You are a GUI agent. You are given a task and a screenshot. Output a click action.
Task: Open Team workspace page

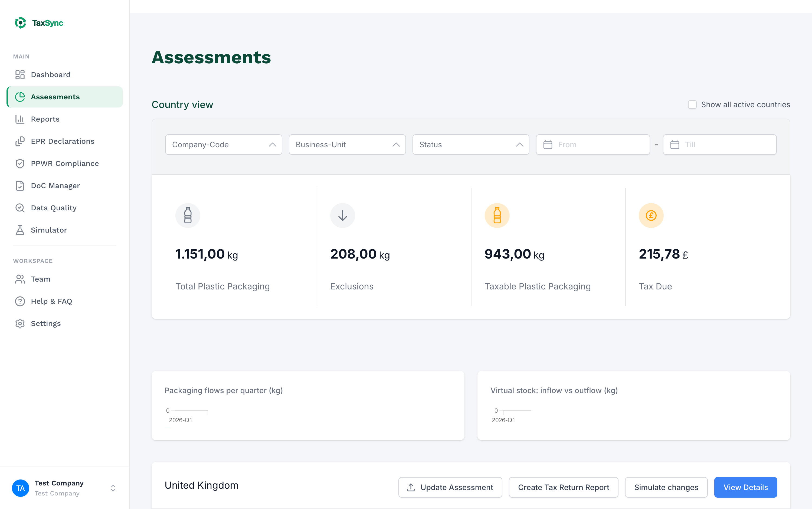65,279
